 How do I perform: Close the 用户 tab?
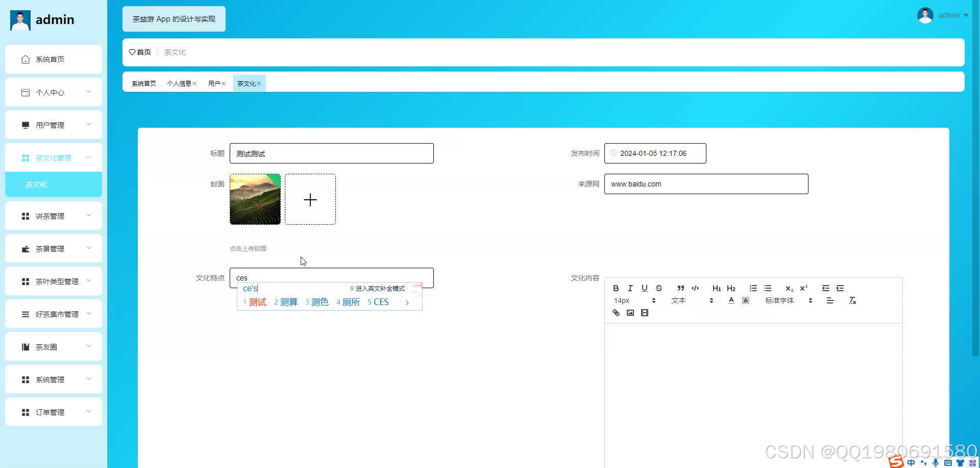(224, 84)
